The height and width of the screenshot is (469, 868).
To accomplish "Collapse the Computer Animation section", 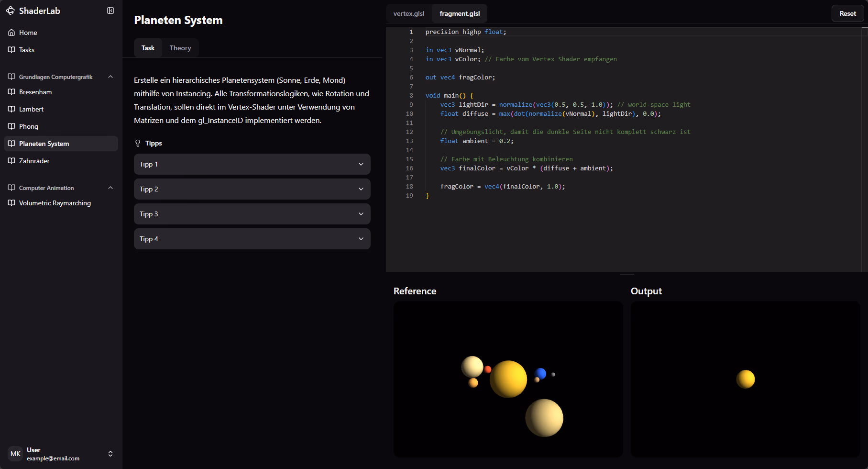I will [110, 188].
